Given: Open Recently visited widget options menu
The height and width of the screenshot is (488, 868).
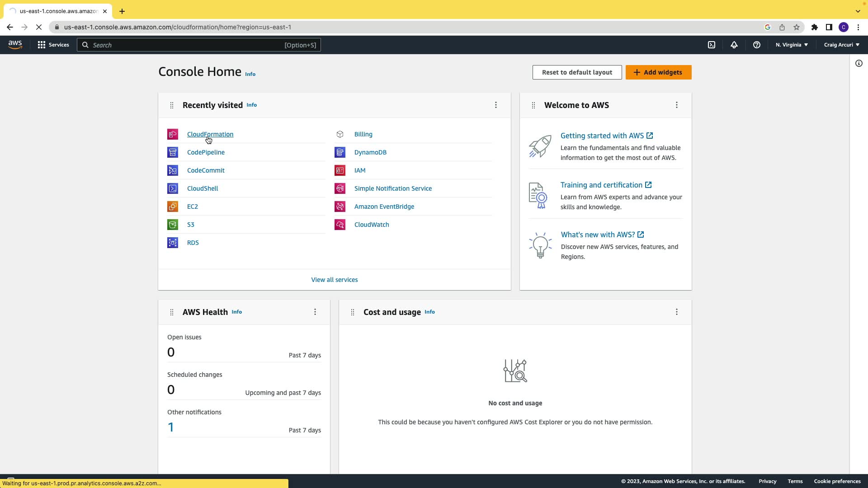Looking at the screenshot, I should [496, 105].
